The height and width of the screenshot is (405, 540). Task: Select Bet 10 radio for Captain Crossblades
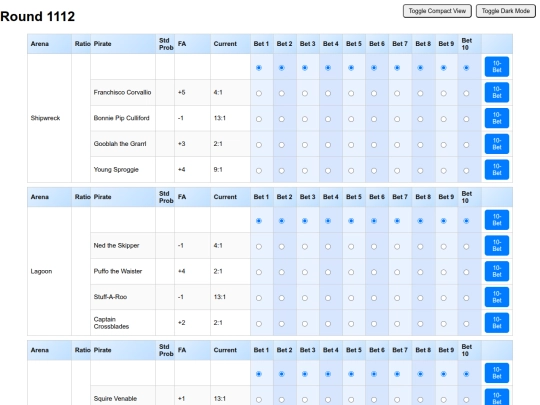466,324
